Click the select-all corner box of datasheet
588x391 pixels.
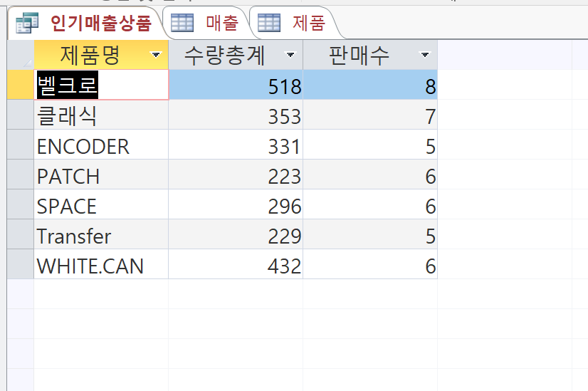(x=20, y=55)
